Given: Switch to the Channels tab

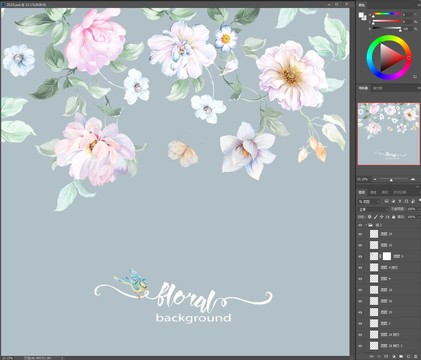Looking at the screenshot, I should pos(373,192).
